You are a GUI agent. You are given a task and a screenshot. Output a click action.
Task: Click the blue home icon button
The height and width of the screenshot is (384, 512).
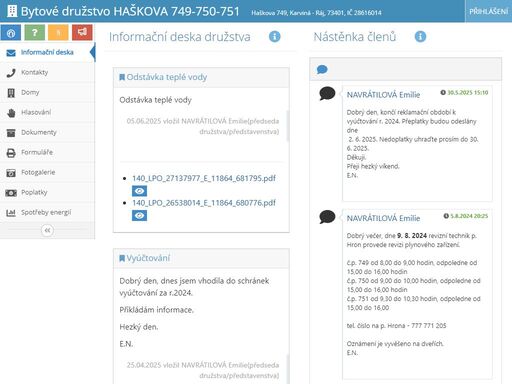(x=11, y=33)
